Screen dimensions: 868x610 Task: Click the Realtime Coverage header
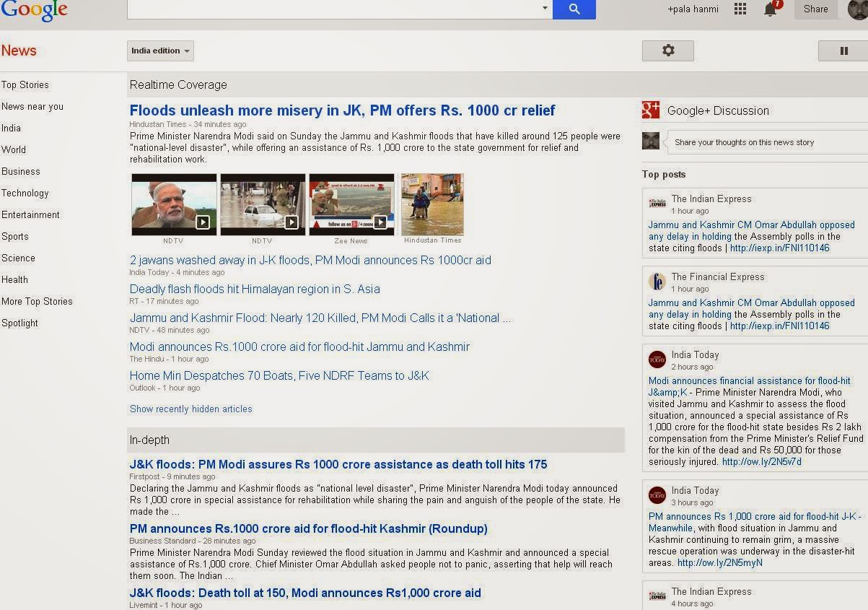178,84
